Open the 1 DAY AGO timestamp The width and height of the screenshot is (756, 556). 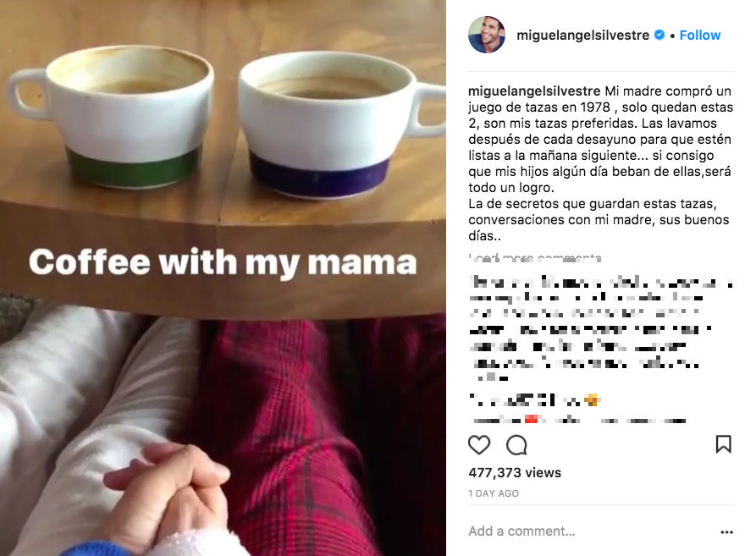(x=494, y=493)
